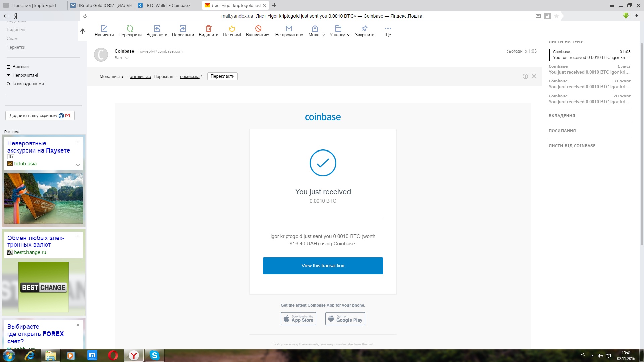Click the Написати compose icon

coord(104,29)
